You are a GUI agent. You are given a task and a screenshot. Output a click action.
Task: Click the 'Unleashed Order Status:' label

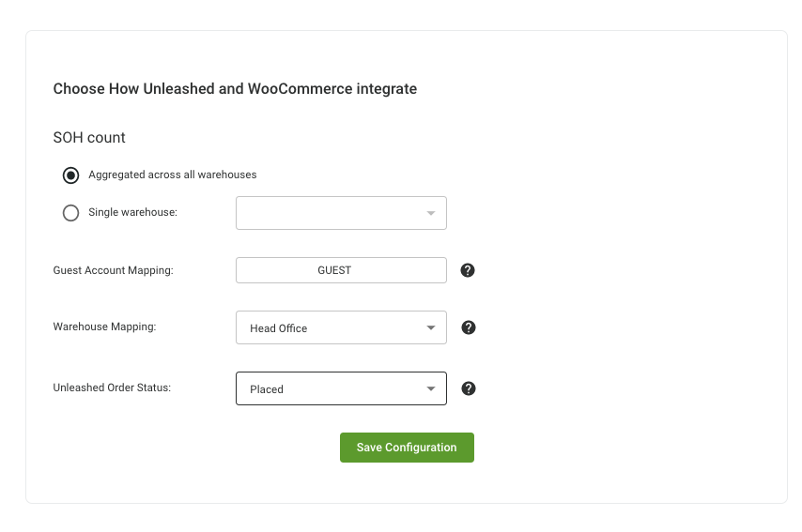point(112,388)
